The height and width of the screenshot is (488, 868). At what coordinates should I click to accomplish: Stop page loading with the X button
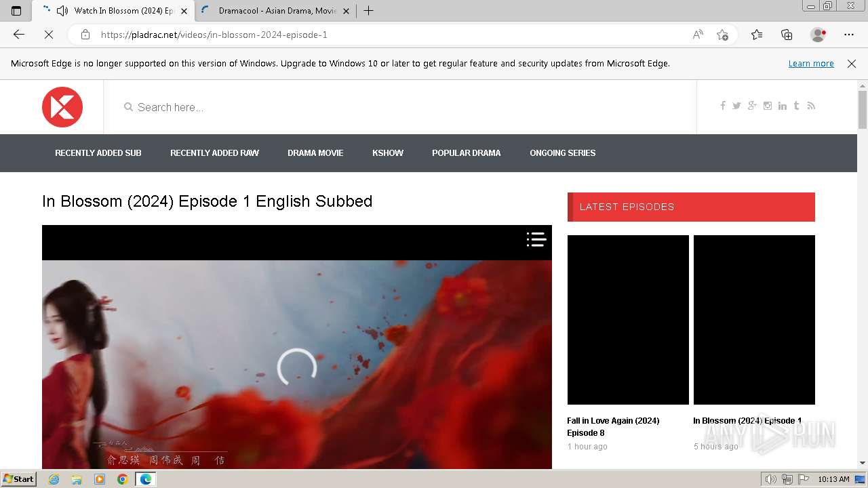[49, 35]
